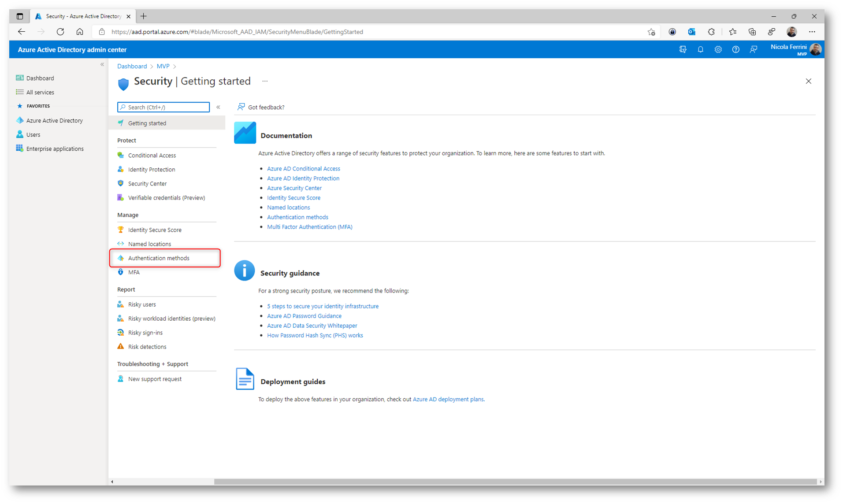Open Azure AD Conditional Access documentation link
843x504 pixels.
(303, 169)
